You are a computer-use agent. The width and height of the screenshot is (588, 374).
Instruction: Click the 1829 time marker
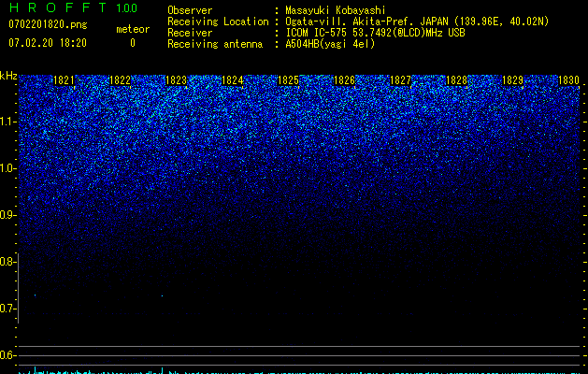[512, 80]
